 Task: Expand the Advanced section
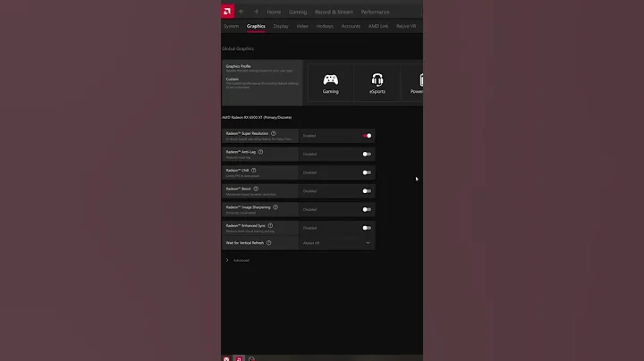[x=238, y=260]
